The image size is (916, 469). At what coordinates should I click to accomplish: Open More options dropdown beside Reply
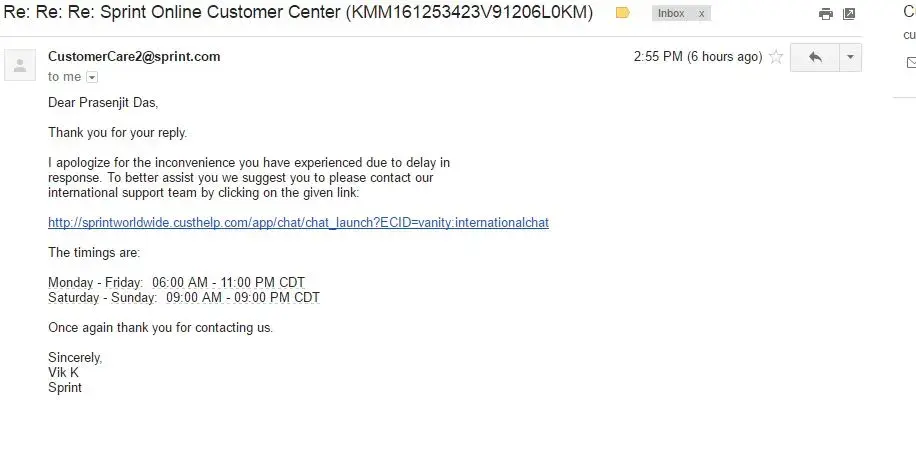pos(850,57)
